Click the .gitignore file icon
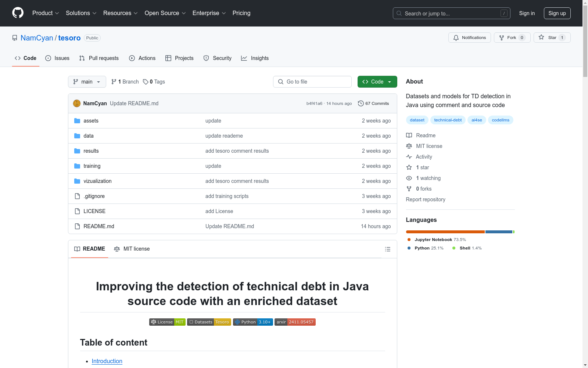 tap(77, 196)
